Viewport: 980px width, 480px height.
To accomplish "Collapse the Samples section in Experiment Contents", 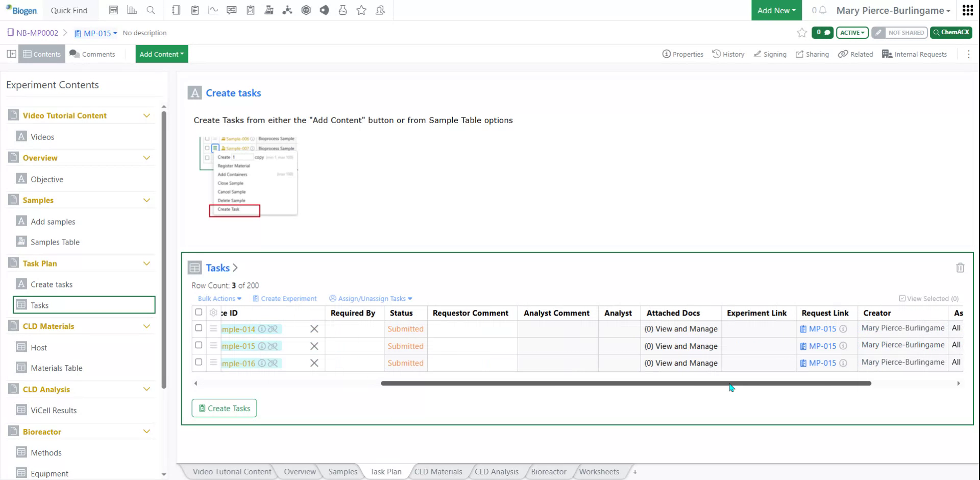I will tap(147, 200).
